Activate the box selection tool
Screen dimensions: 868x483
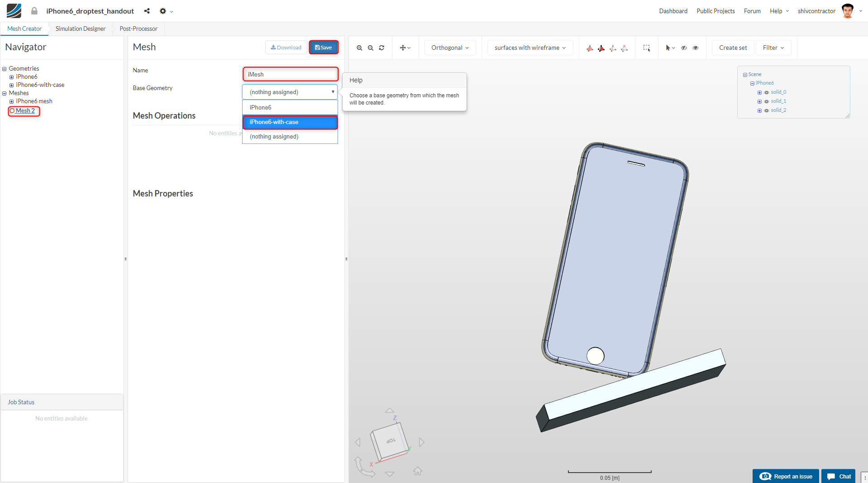(x=647, y=48)
